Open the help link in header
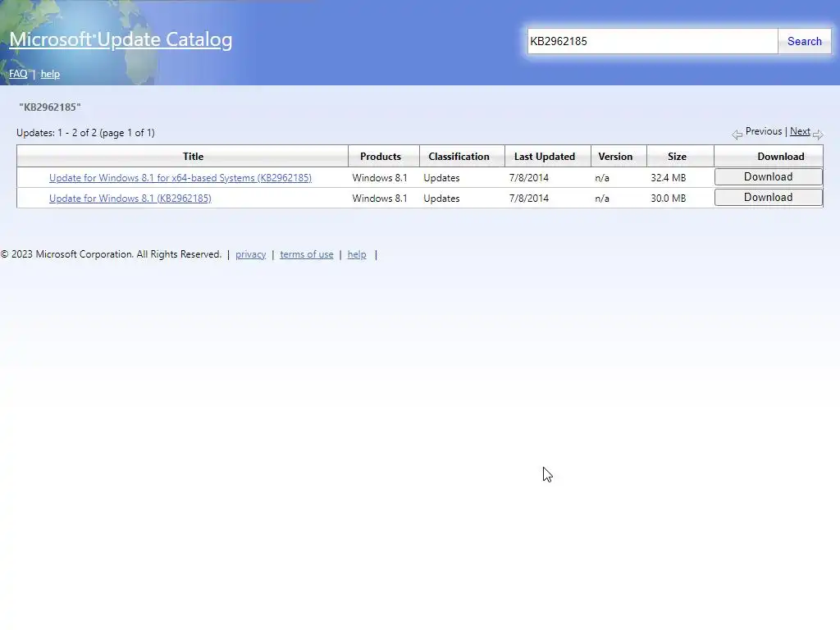The width and height of the screenshot is (840, 630). point(50,74)
